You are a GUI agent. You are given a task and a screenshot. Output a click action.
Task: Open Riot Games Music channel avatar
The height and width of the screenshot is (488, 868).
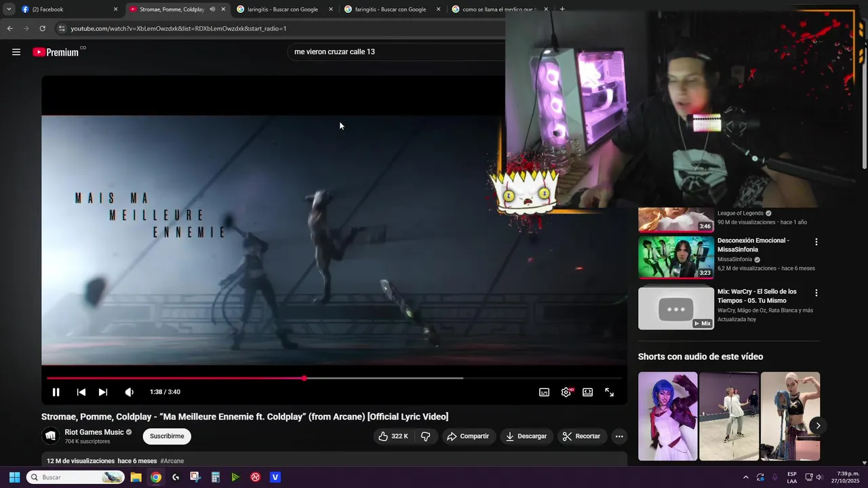tap(51, 436)
